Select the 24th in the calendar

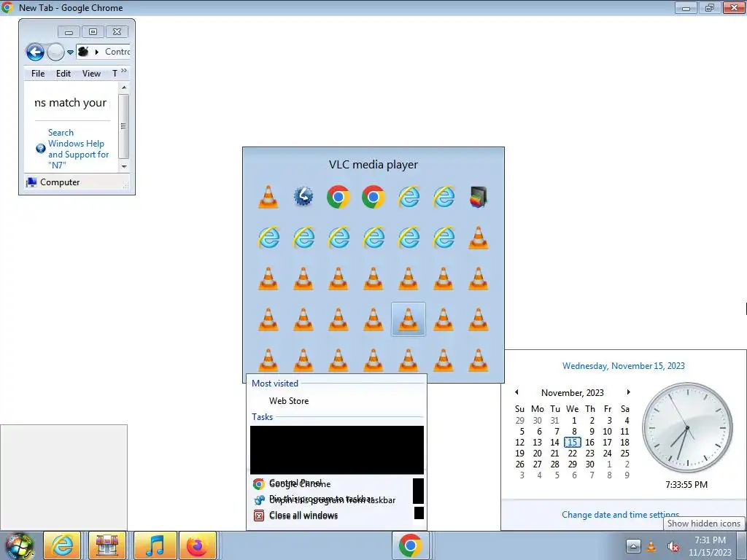coord(608,454)
